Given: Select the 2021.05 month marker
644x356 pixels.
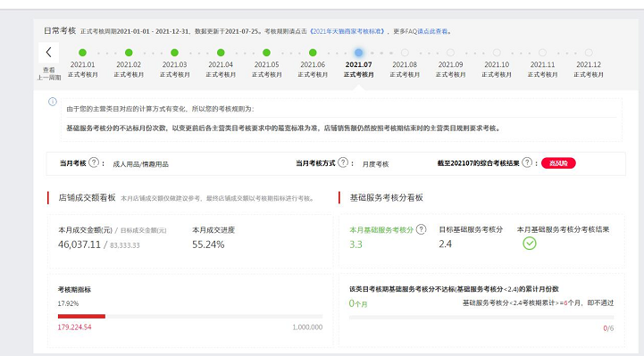Looking at the screenshot, I should (266, 53).
